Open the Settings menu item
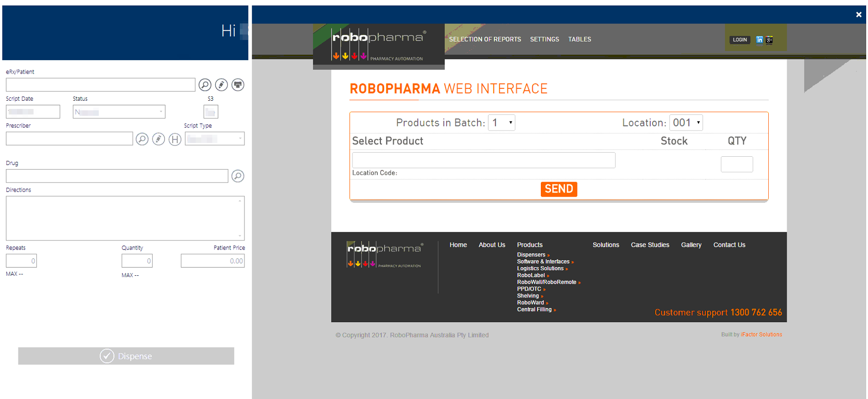Image resolution: width=868 pixels, height=399 pixels. coord(545,40)
